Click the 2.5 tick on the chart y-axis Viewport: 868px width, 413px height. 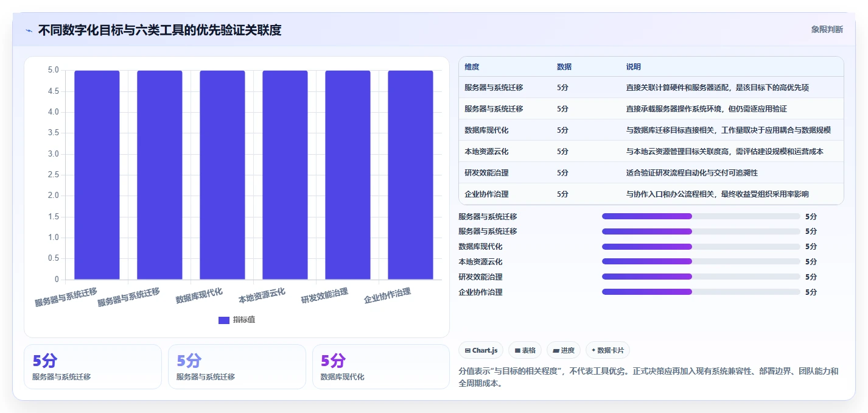click(54, 175)
